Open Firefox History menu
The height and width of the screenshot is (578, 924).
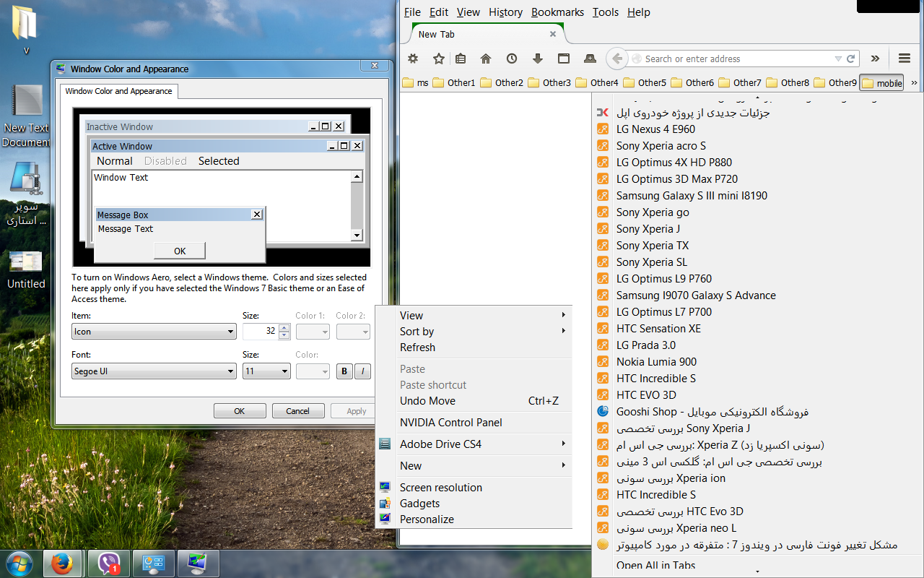(505, 12)
